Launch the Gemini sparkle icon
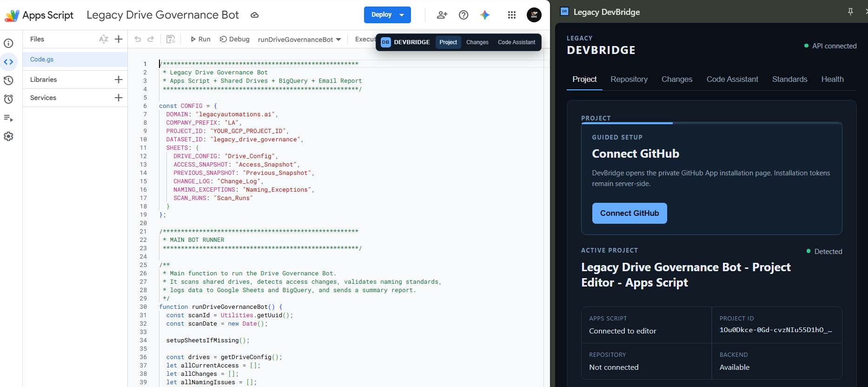 [x=485, y=15]
